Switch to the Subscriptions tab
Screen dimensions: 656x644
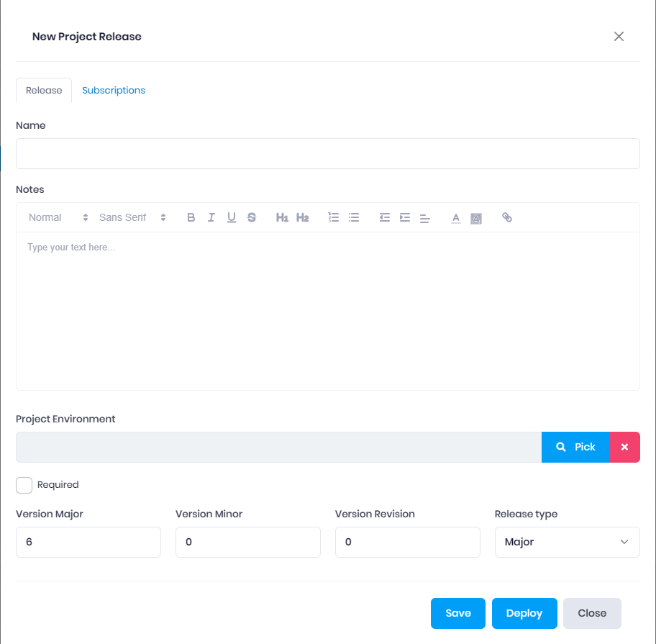coord(114,91)
